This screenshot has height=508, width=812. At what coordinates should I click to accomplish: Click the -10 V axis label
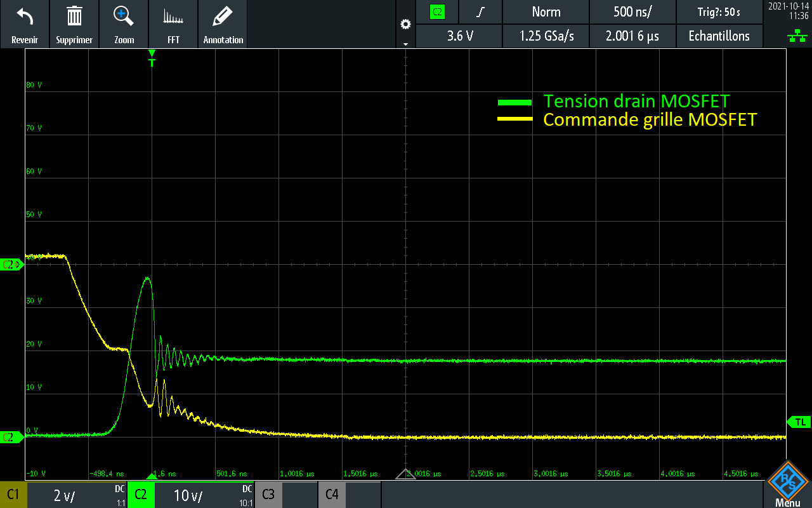click(36, 474)
